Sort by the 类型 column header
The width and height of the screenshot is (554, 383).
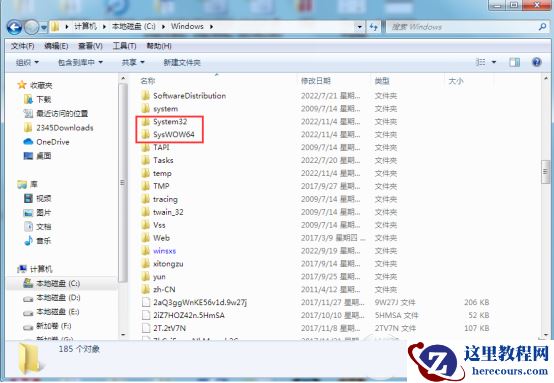coord(382,81)
